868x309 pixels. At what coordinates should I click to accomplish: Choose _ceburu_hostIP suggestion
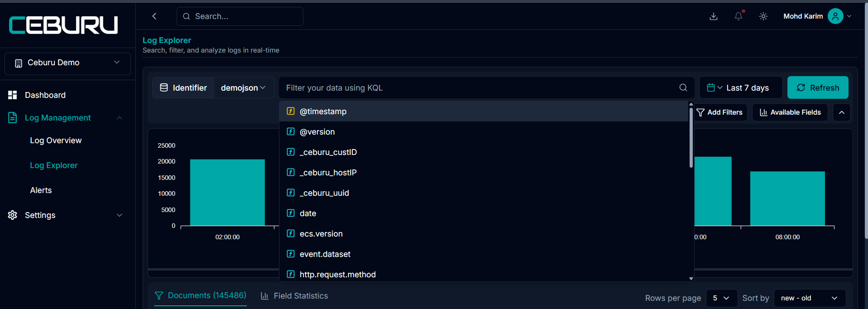point(484,173)
